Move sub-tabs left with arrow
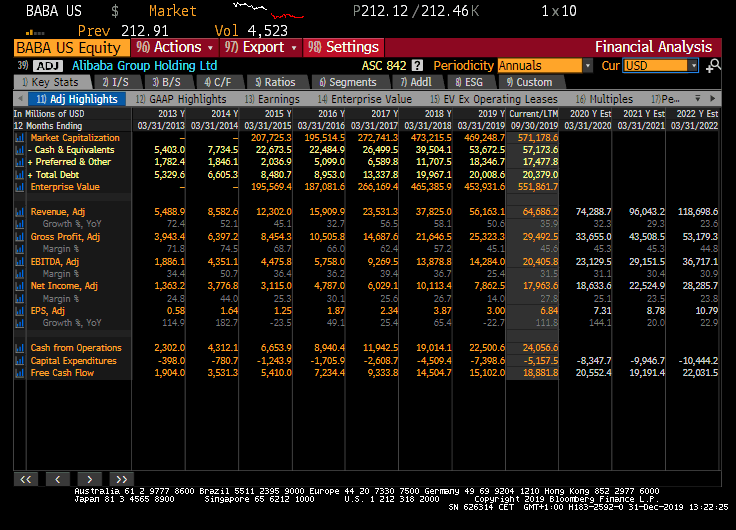736x530 pixels. (x=20, y=99)
